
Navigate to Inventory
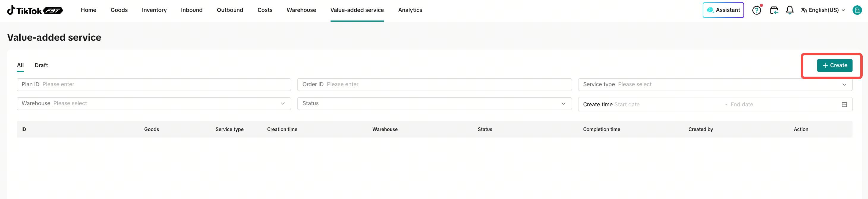tap(154, 10)
